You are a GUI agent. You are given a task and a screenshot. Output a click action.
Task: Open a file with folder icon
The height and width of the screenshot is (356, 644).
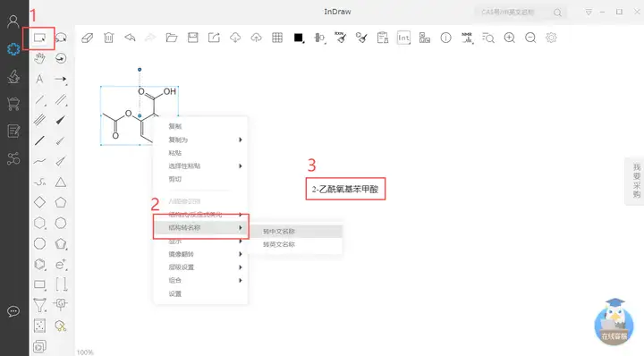pos(172,38)
